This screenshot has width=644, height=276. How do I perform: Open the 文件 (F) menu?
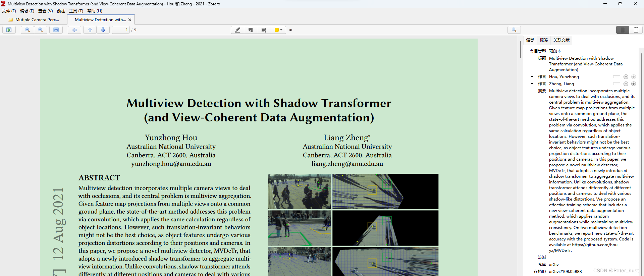(9, 11)
